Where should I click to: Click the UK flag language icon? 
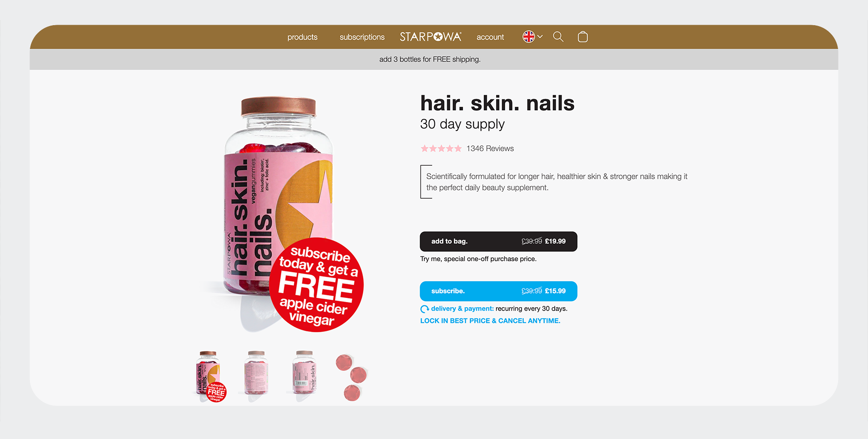tap(529, 37)
